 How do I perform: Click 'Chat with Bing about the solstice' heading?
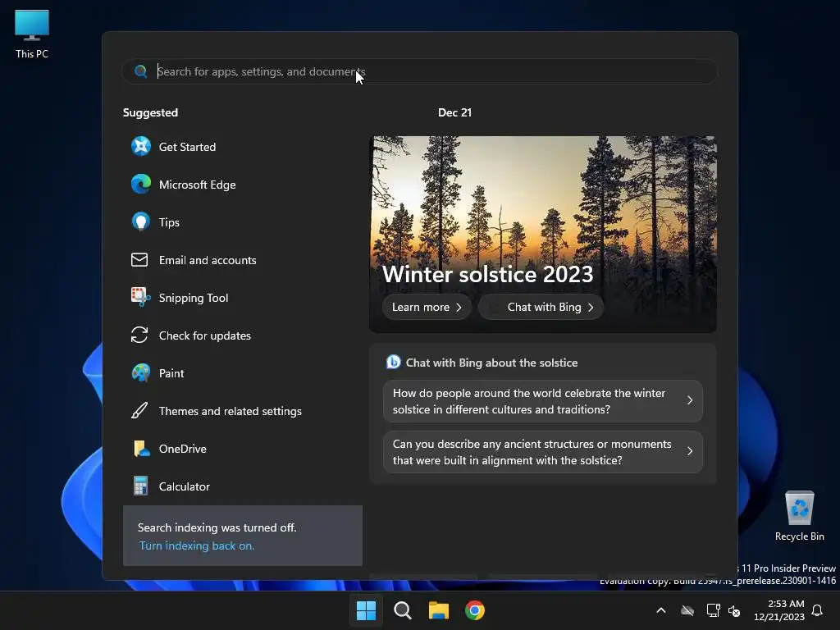(x=491, y=363)
